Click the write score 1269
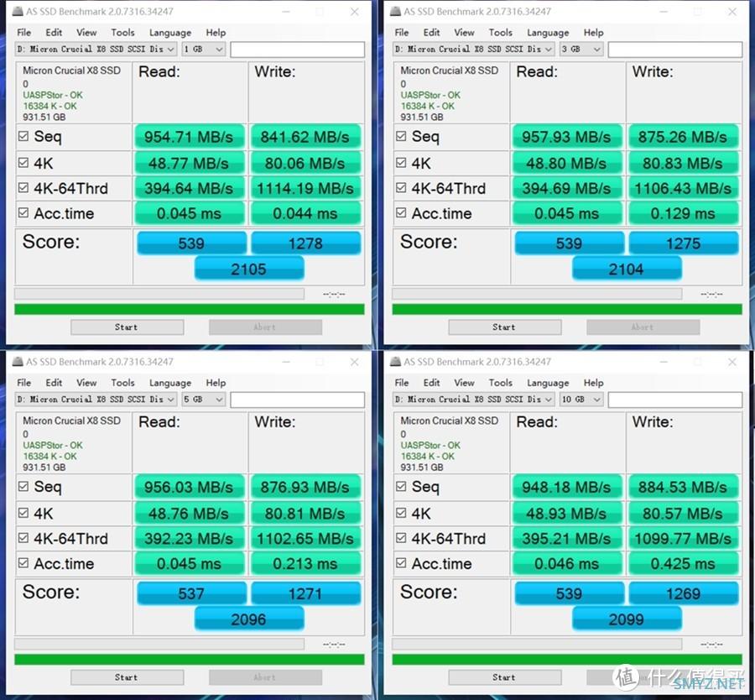The width and height of the screenshot is (755, 700). point(683,593)
